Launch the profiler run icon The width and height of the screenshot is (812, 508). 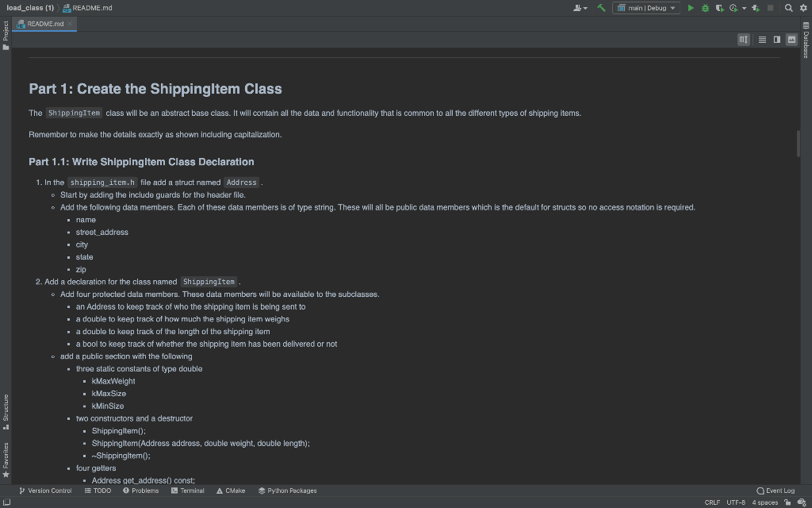(733, 8)
